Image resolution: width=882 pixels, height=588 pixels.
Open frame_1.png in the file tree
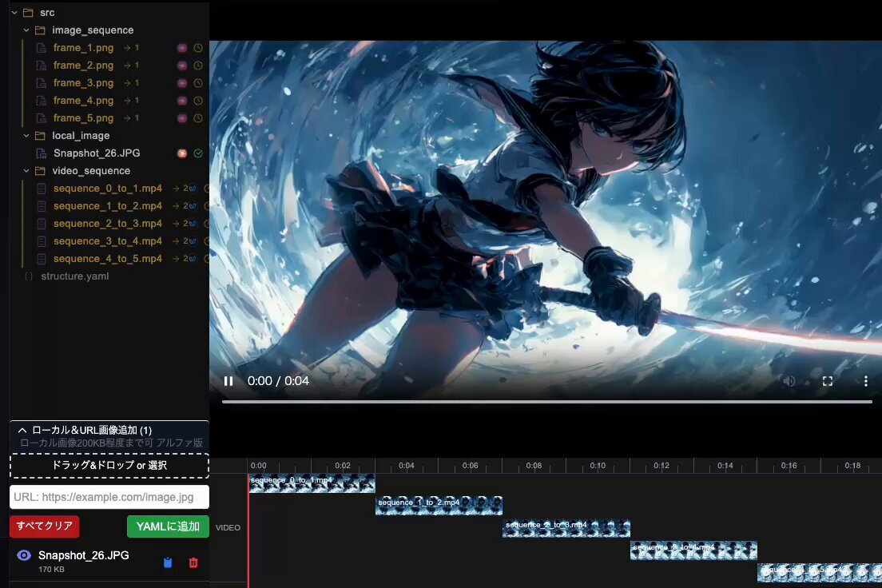tap(83, 48)
